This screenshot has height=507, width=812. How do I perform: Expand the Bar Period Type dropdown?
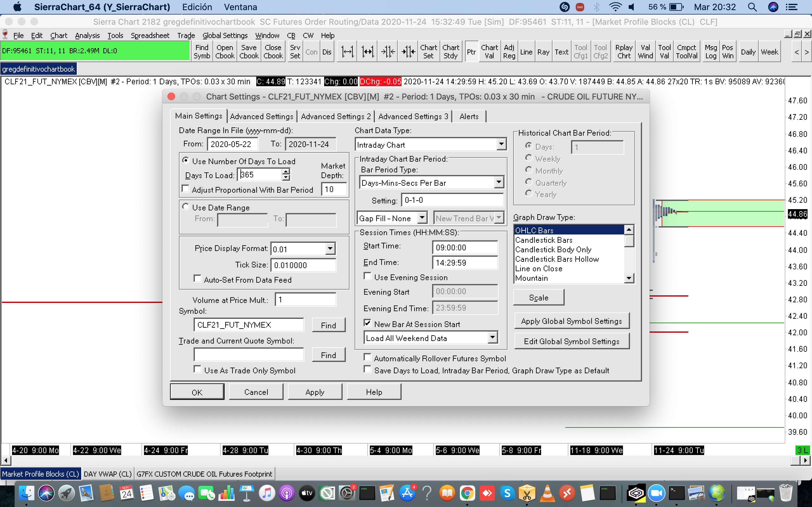499,182
